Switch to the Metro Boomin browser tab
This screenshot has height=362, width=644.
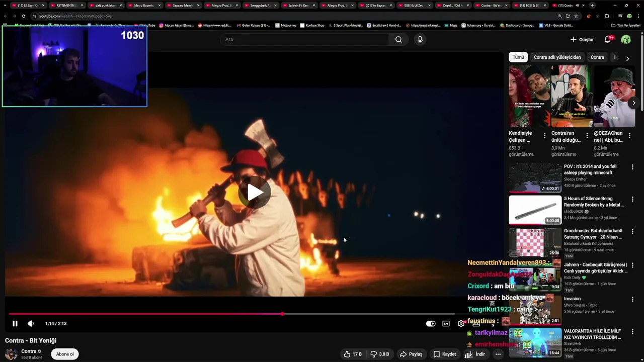click(x=144, y=5)
